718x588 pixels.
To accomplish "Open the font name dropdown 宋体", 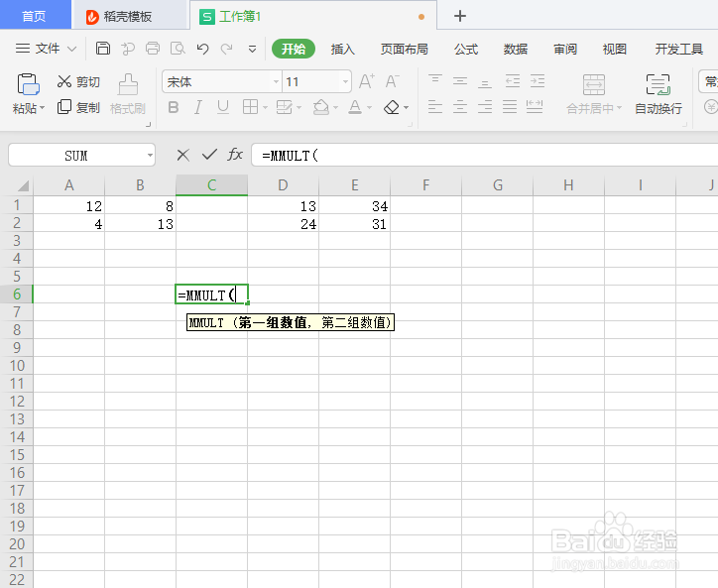I will pos(276,82).
